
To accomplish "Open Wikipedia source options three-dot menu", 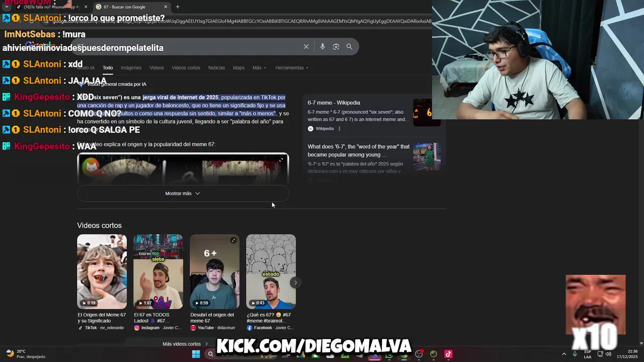I will coord(340,129).
